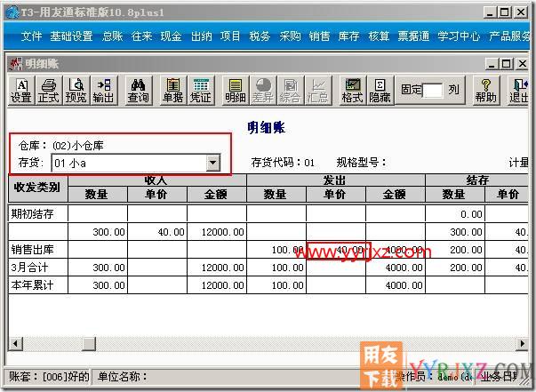Click the 隐藏 hide columns icon
536x392 pixels.
[x=380, y=91]
